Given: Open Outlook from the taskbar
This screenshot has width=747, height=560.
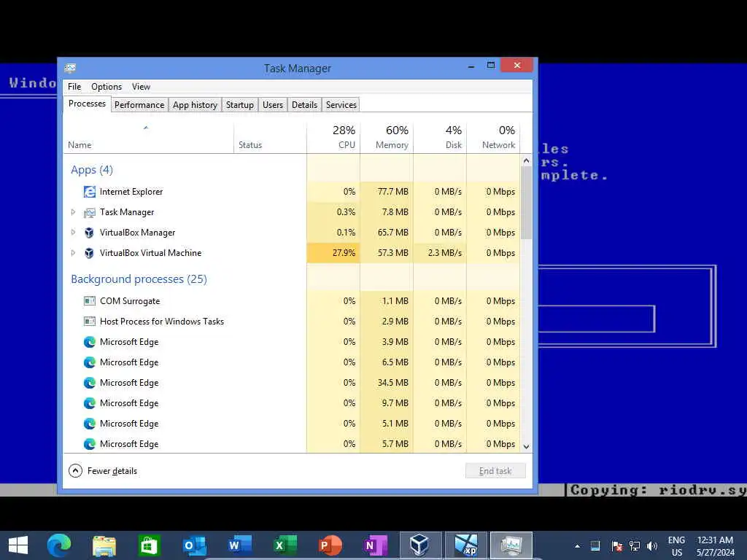Looking at the screenshot, I should [194, 545].
